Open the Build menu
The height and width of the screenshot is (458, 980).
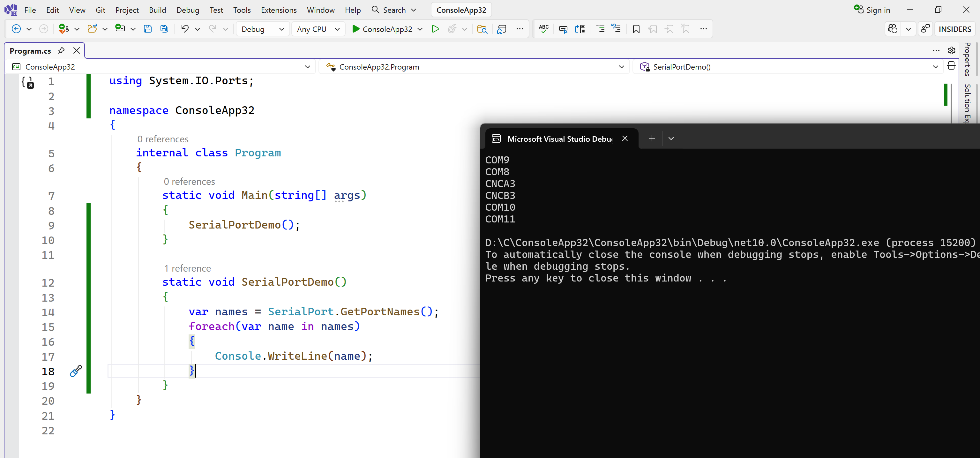coord(157,10)
